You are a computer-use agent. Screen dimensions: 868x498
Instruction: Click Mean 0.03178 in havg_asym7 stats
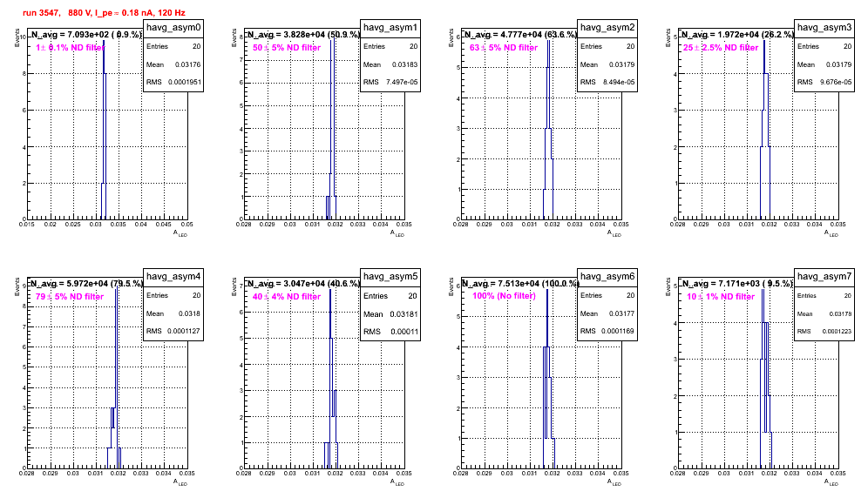[x=824, y=313]
